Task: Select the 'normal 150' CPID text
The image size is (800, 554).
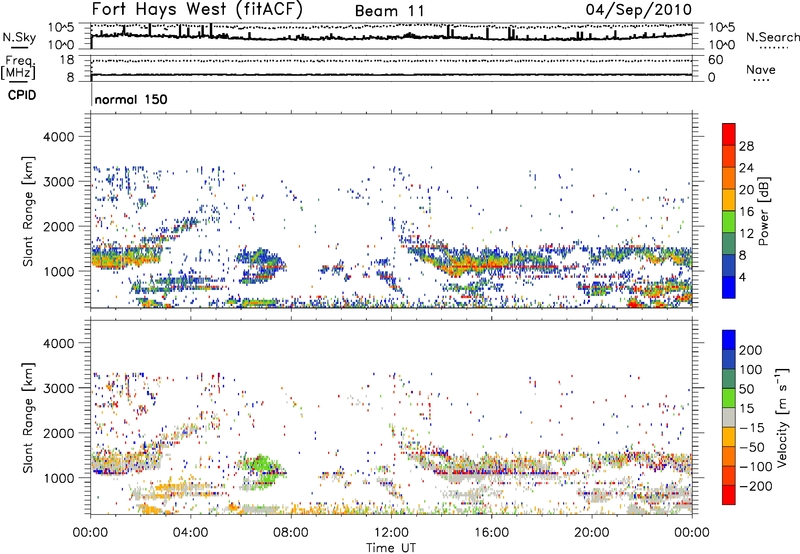Action: tap(131, 99)
